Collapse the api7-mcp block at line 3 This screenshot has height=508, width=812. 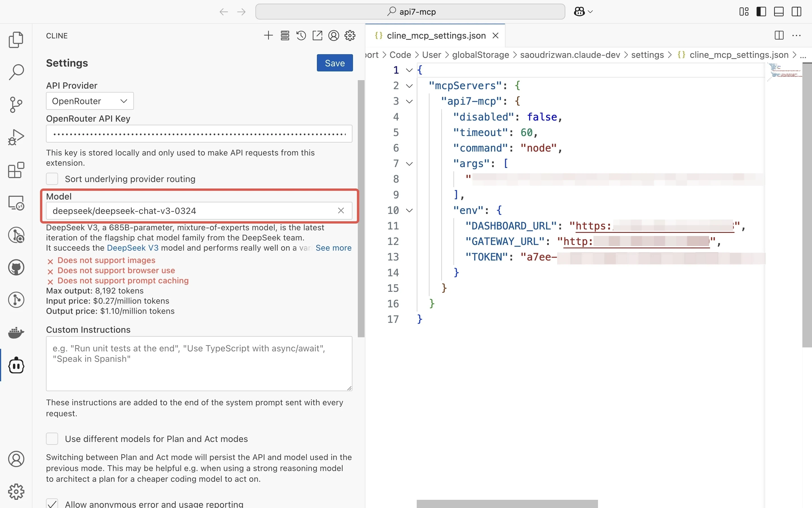pos(409,102)
